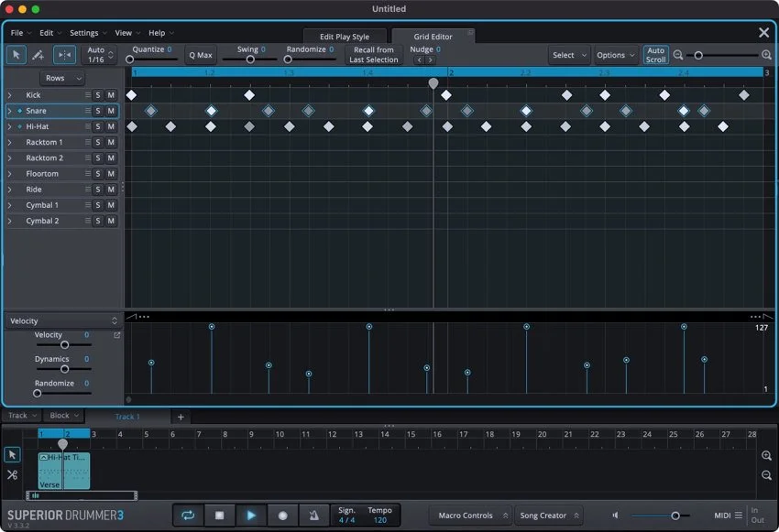Viewport: 779px width, 532px height.
Task: Add a new track with plus icon
Action: coord(181,417)
